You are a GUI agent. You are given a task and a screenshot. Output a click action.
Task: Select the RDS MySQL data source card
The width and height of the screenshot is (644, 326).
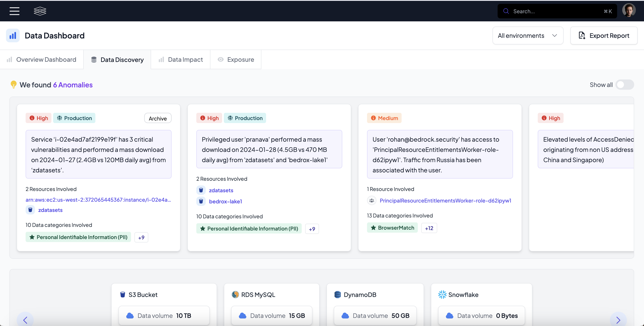[x=272, y=304]
